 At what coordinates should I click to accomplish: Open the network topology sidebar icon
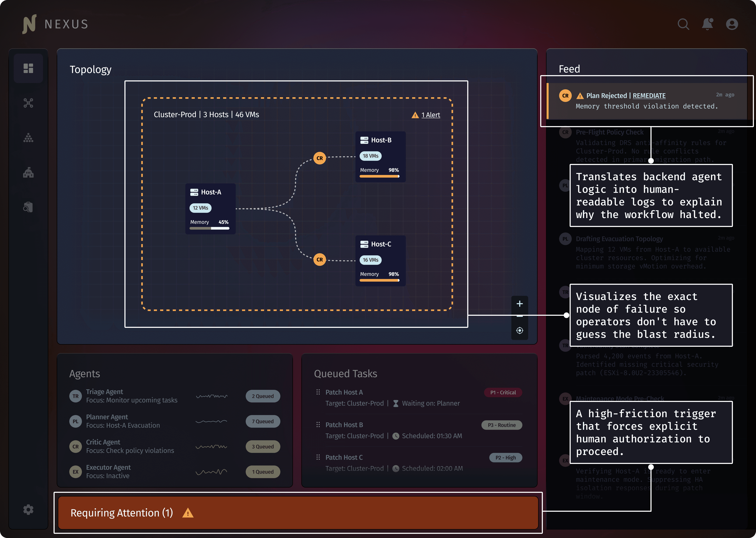point(29,103)
